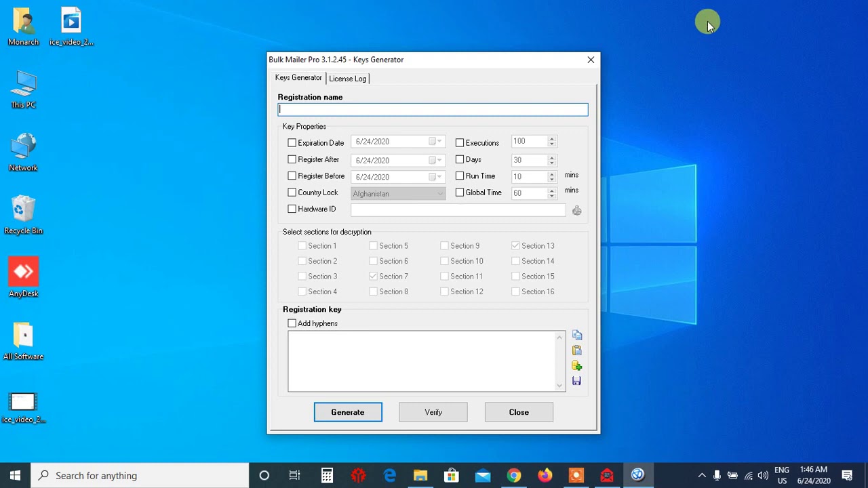Select Recycle Bin desktop icon
The image size is (868, 488).
pos(23,216)
